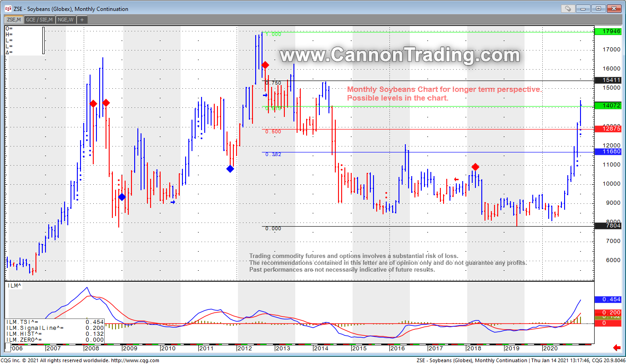The width and height of the screenshot is (626, 364).
Task: Click the chart link button in title bar
Action: (x=568, y=8)
